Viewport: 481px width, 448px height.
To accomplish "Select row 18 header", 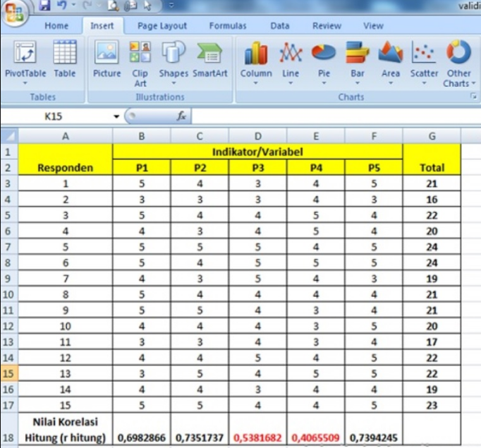I will (8, 429).
